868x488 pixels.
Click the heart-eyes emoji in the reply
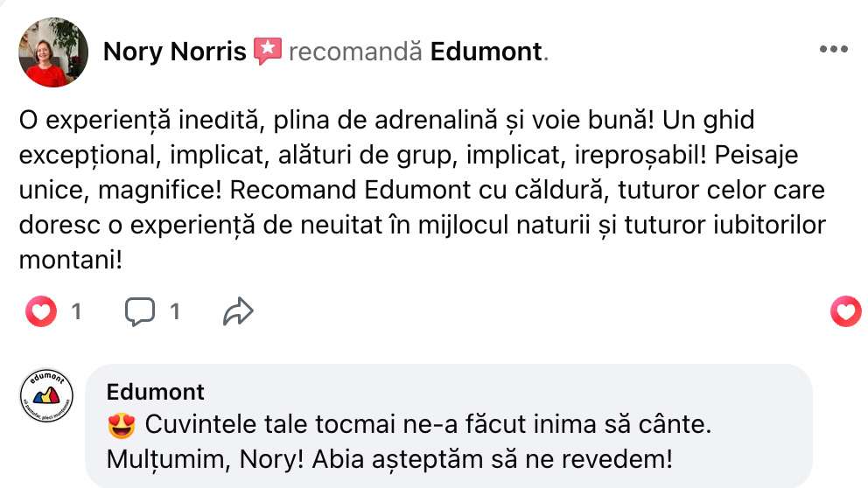pyautogui.click(x=120, y=426)
